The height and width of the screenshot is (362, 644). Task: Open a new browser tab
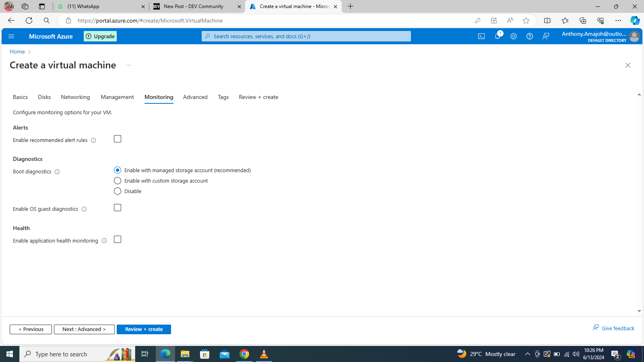pyautogui.click(x=351, y=6)
